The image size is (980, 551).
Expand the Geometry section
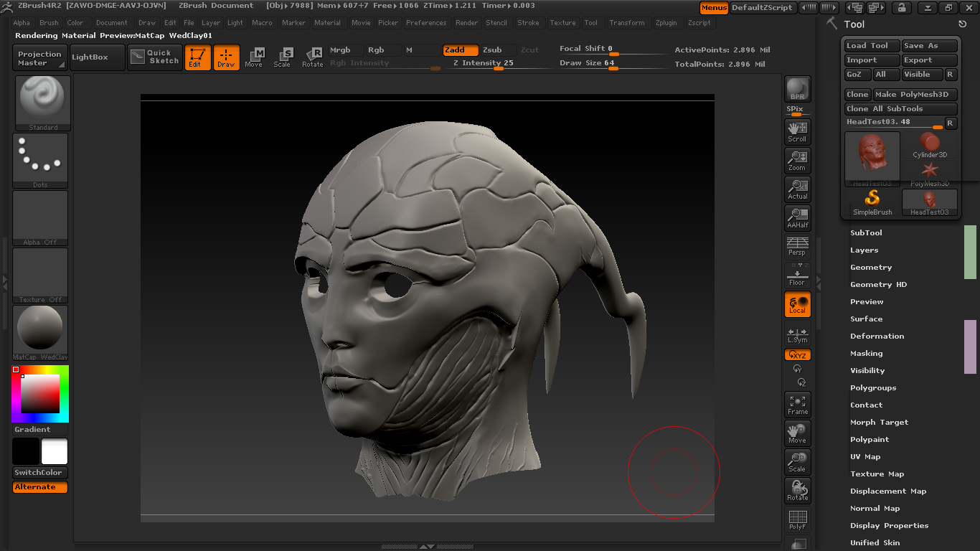point(871,267)
